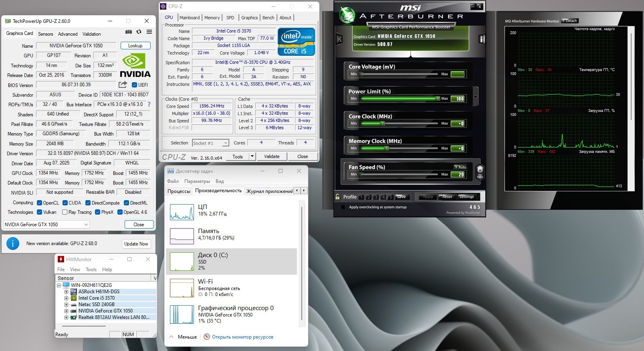Select Afterburner profile slot 5
The width and height of the screenshot is (644, 351).
click(390, 197)
